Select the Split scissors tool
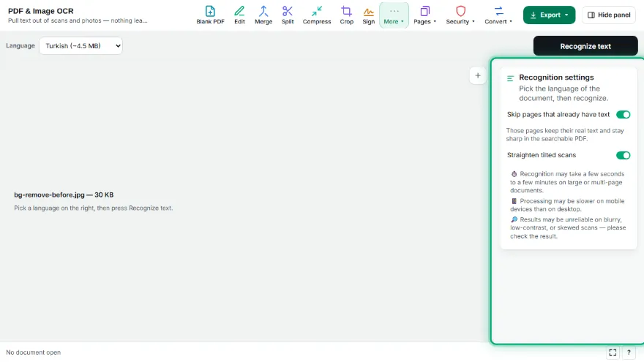Screen dimensions: 644x362 [x=288, y=15]
